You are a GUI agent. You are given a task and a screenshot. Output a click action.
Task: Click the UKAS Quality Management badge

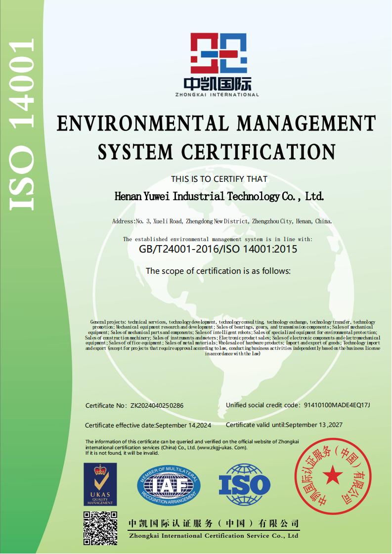tap(100, 484)
